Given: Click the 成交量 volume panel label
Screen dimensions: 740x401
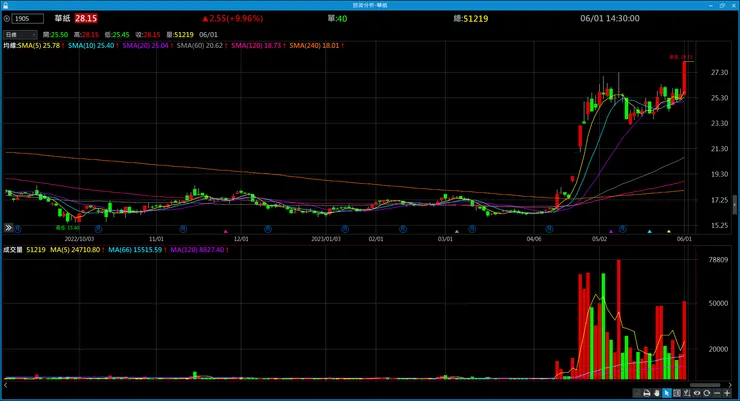Looking at the screenshot, I should [13, 250].
